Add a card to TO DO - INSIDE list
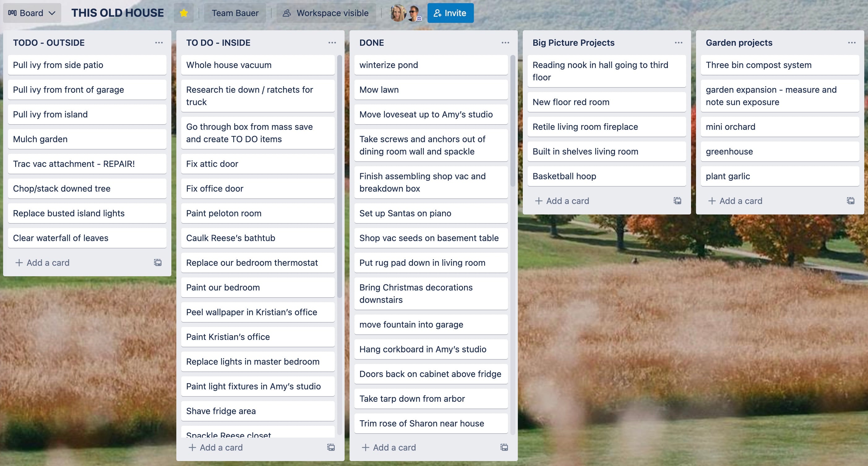868x466 pixels. tap(216, 447)
